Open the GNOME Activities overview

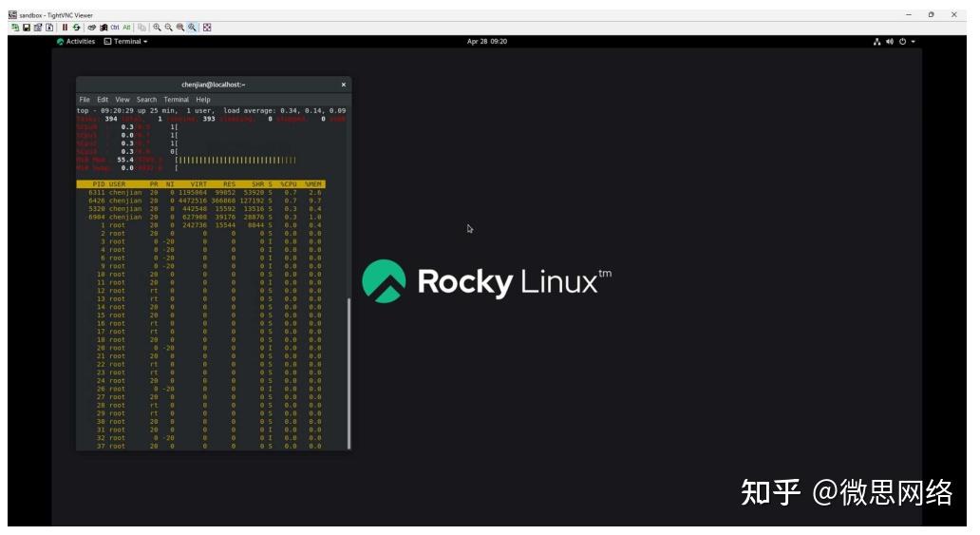coord(76,41)
